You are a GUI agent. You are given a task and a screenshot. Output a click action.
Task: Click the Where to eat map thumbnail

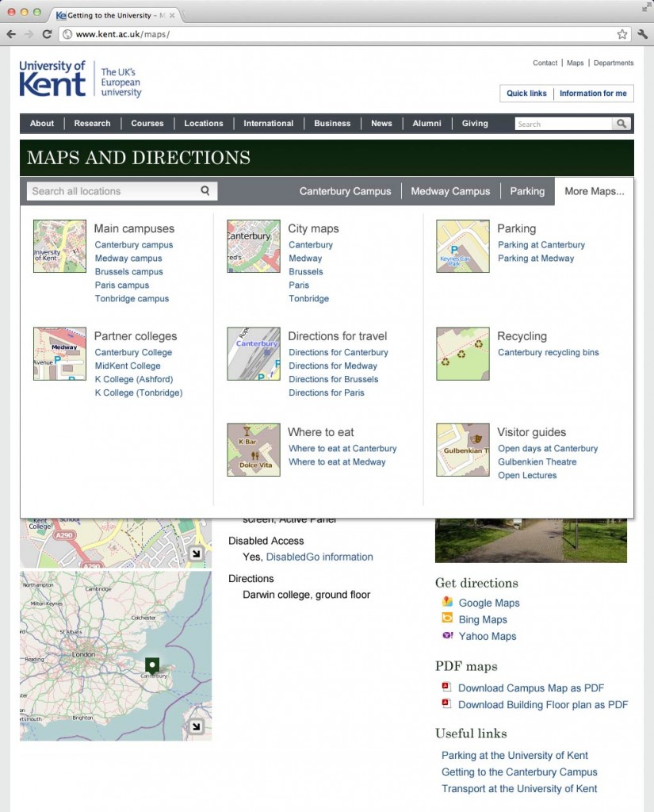[253, 450]
